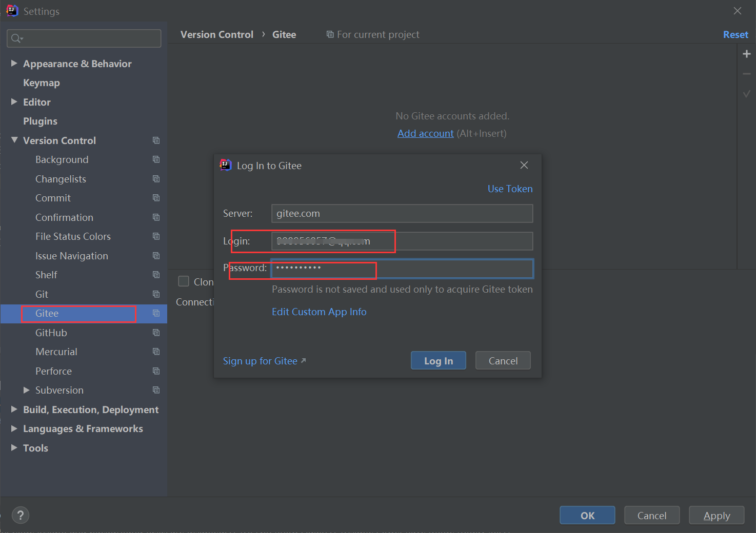Click the project-level icon beside Git

tap(156, 294)
